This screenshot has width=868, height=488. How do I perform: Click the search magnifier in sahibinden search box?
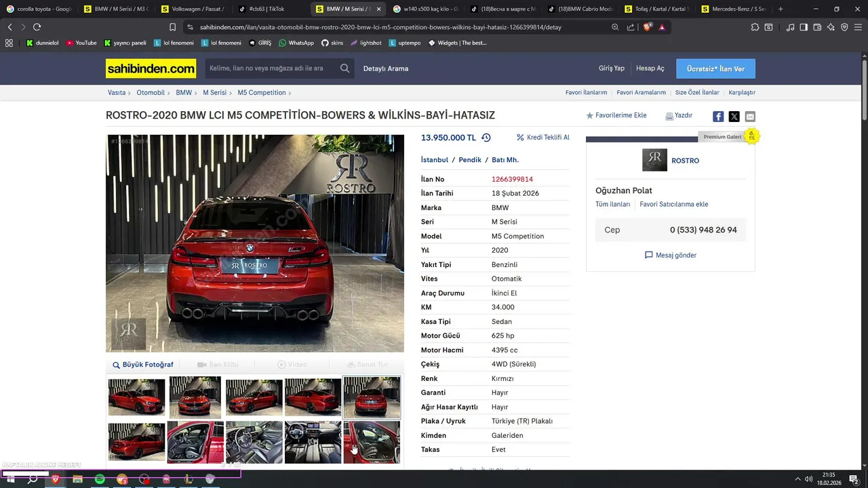(x=344, y=68)
